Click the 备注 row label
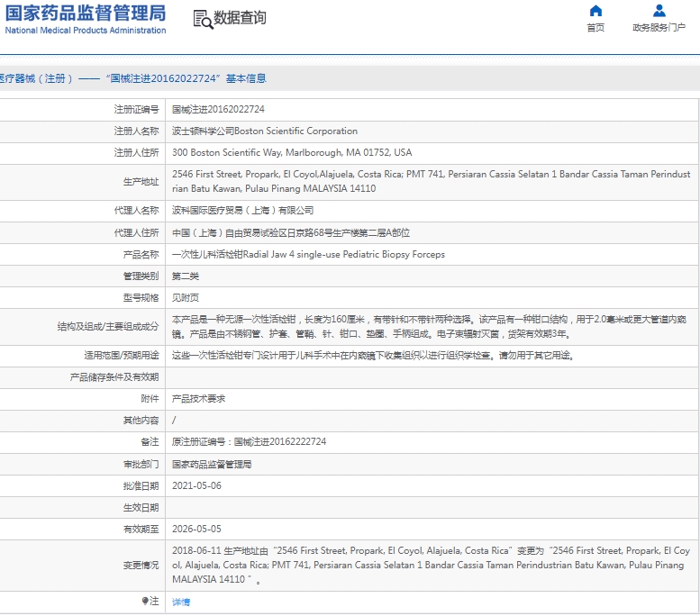 tap(150, 441)
